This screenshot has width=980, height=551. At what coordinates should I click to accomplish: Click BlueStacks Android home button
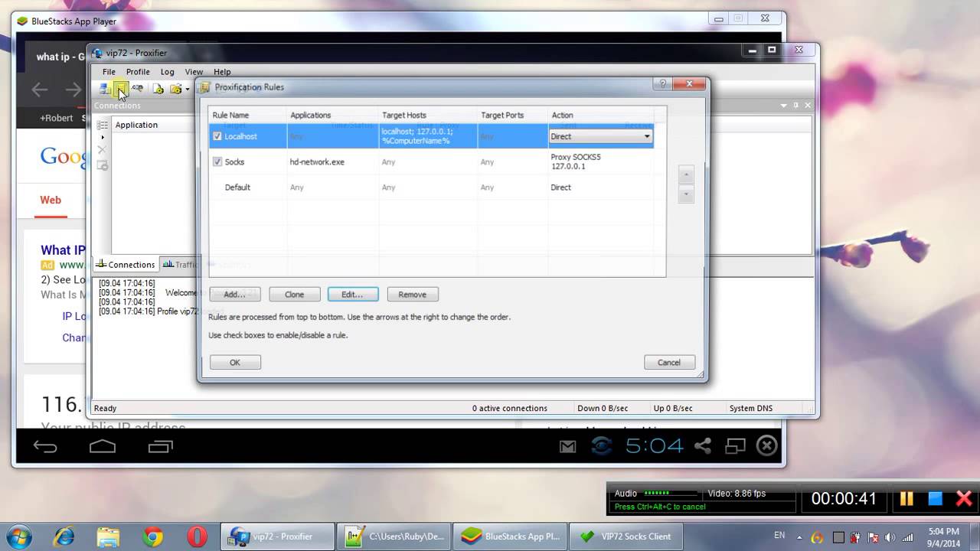[103, 446]
